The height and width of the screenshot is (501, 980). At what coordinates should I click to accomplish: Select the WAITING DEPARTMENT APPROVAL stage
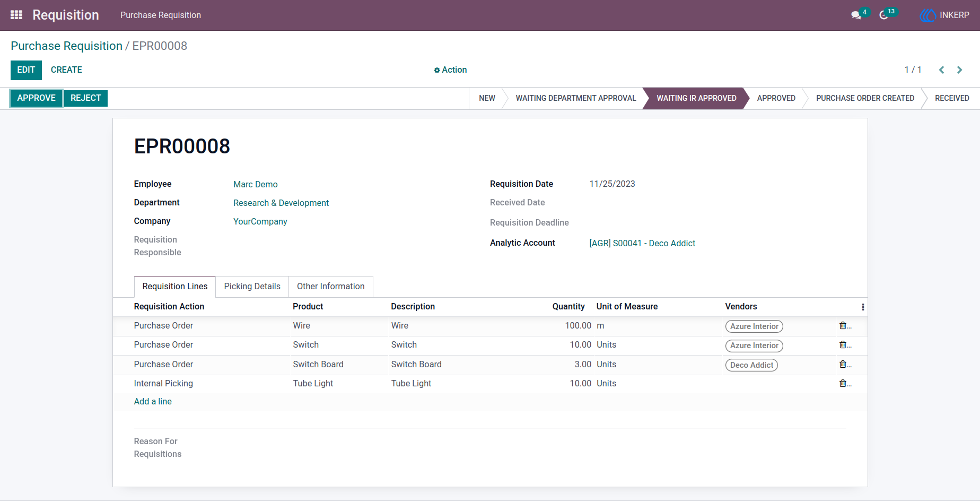(x=576, y=98)
